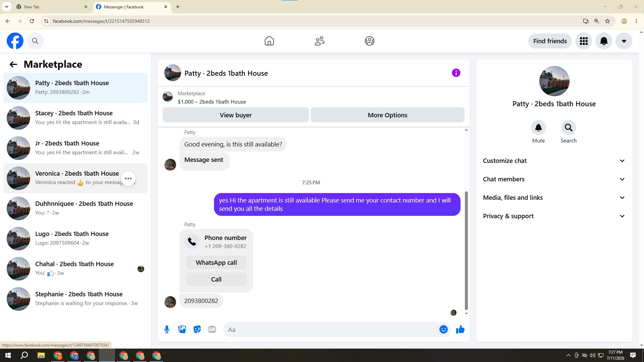
Task: Go to the Home feed icon
Action: (x=269, y=41)
